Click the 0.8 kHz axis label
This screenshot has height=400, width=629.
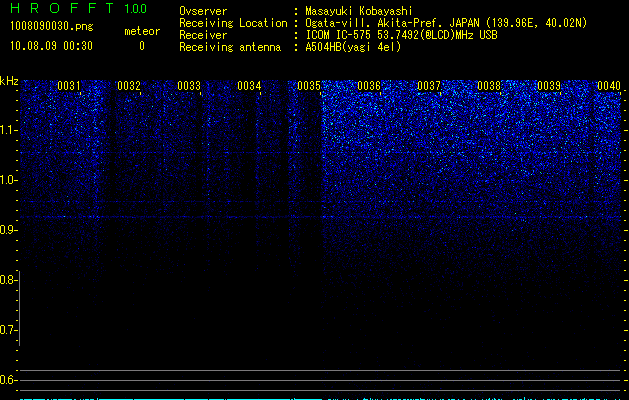coord(8,280)
